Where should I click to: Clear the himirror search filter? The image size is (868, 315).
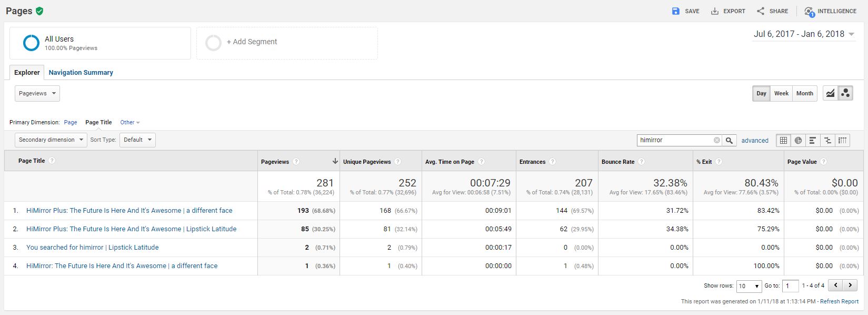point(716,140)
